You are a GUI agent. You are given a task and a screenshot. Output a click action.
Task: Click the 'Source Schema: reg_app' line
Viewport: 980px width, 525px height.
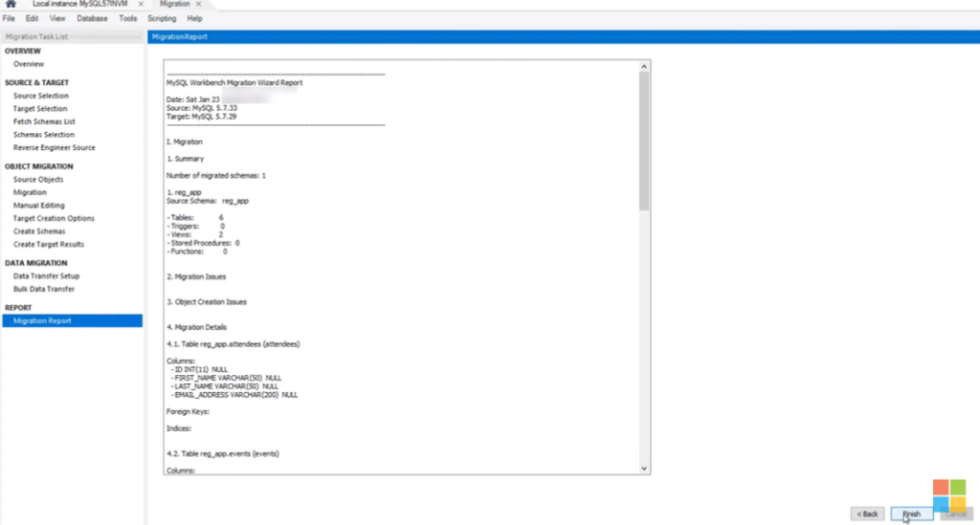point(208,201)
